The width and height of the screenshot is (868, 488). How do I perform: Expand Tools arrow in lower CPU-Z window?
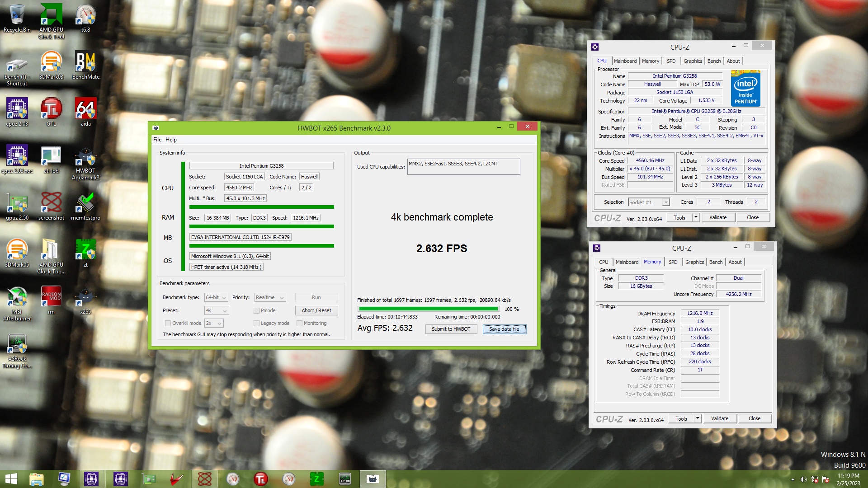pyautogui.click(x=698, y=418)
